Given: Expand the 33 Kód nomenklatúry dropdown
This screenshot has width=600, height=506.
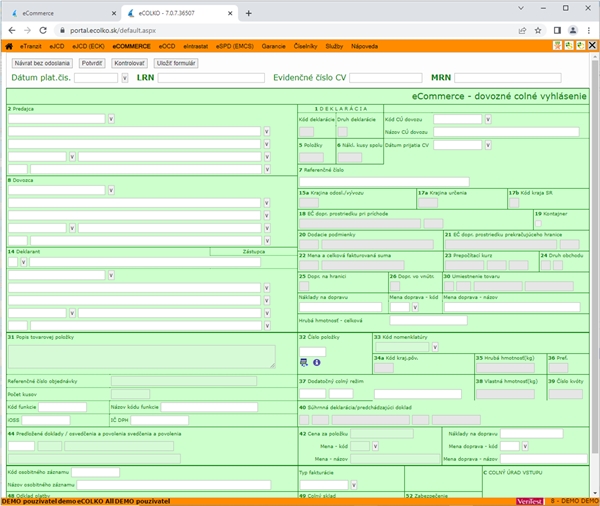Looking at the screenshot, I should click(x=435, y=347).
